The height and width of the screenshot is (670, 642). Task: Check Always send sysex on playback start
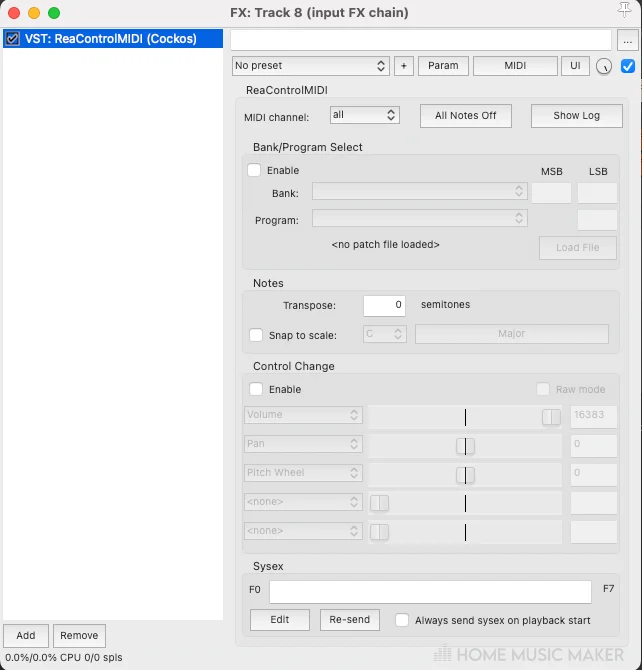point(402,620)
